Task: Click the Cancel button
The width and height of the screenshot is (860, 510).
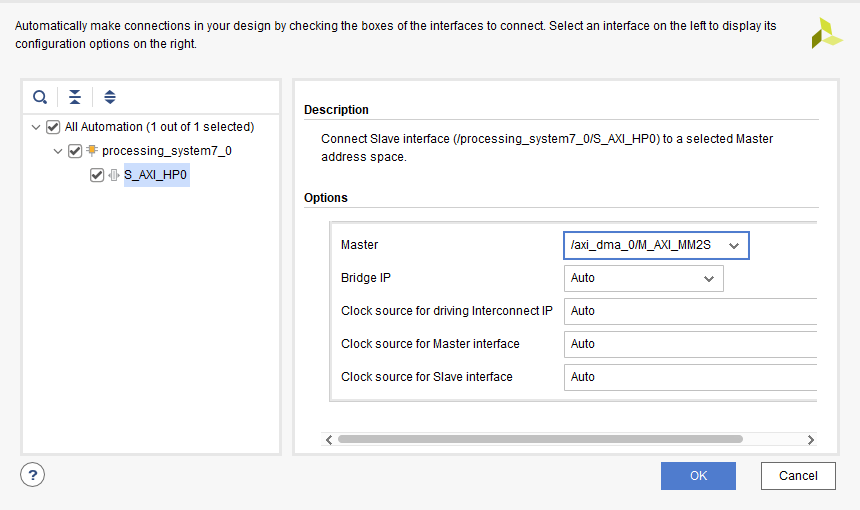Action: [798, 476]
